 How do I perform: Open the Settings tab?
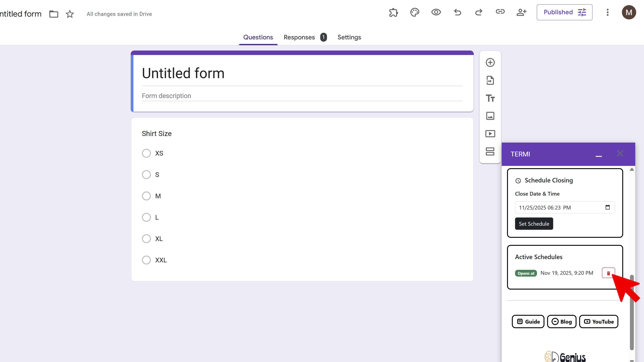pos(349,37)
